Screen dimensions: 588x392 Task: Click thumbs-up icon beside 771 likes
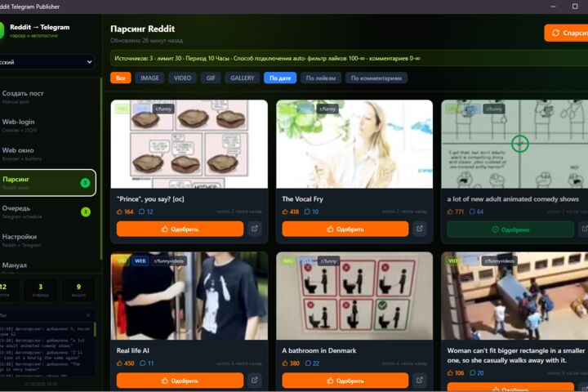pos(450,212)
